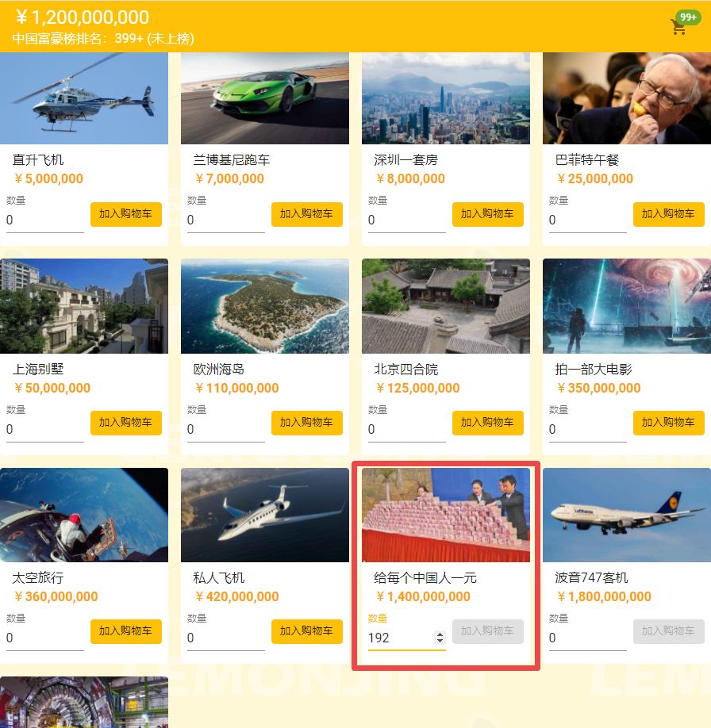This screenshot has width=711, height=728.
Task: Open the green Lamborghini thumbnail
Action: (265, 98)
